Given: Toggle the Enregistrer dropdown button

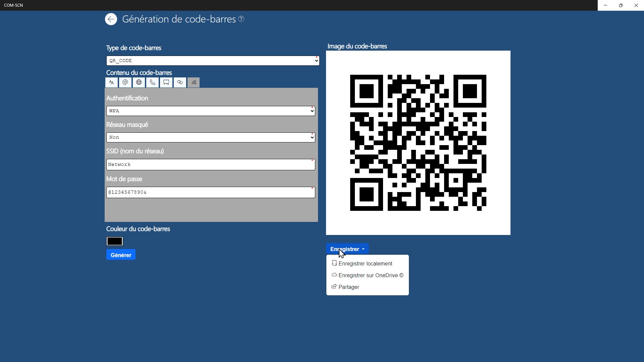Looking at the screenshot, I should click(x=347, y=249).
